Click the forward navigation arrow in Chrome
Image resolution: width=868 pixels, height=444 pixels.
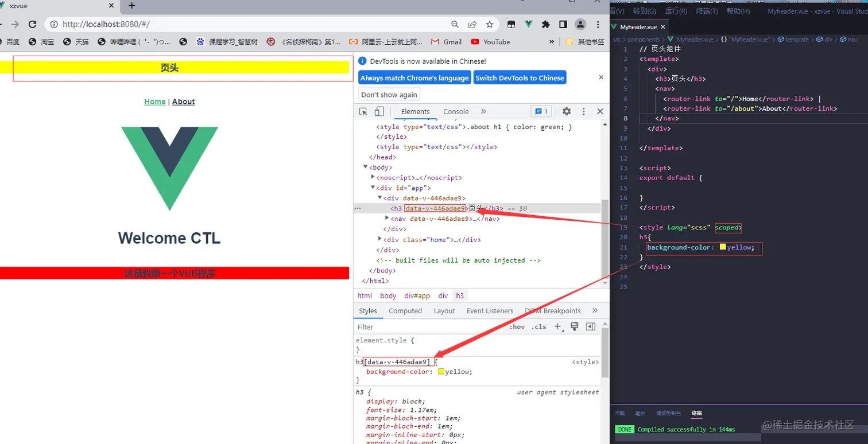[15, 25]
